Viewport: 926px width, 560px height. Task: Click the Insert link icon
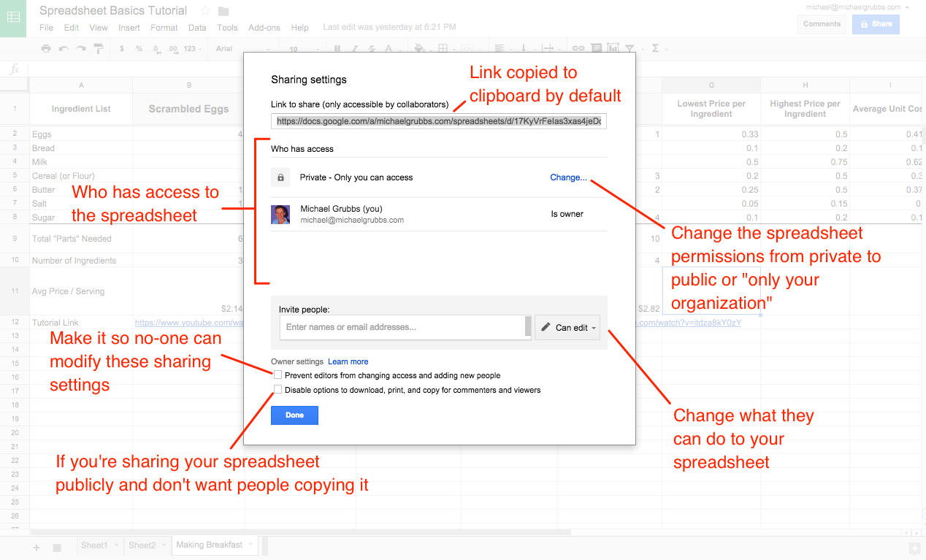pos(578,48)
